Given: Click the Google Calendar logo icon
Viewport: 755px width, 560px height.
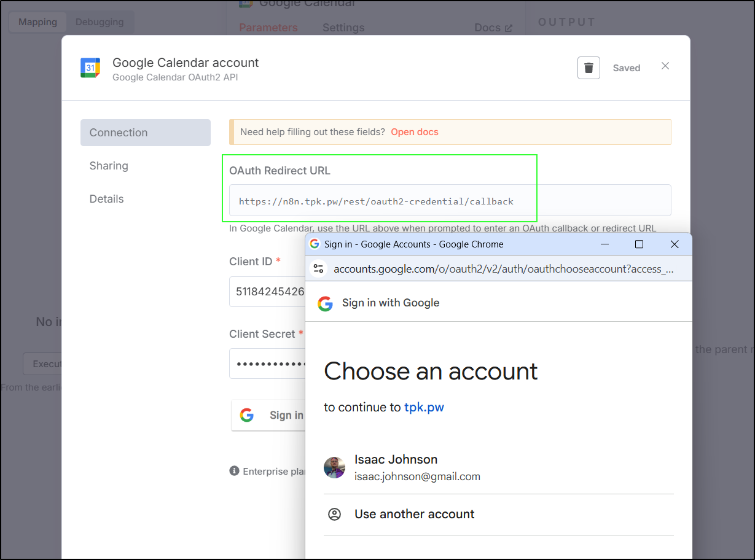Looking at the screenshot, I should point(90,68).
